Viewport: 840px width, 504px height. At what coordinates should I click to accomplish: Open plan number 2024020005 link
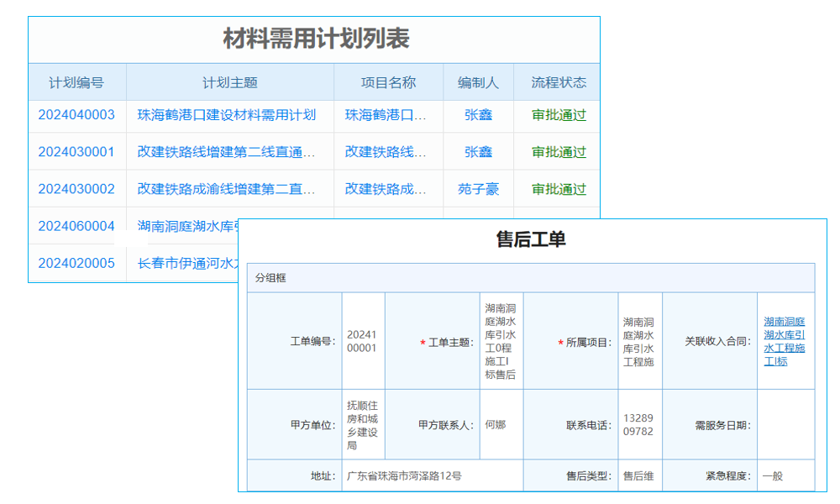(x=77, y=263)
